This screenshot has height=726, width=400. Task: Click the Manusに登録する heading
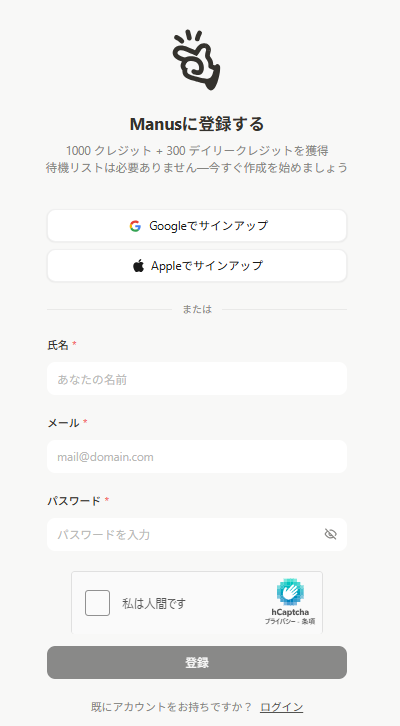point(197,124)
